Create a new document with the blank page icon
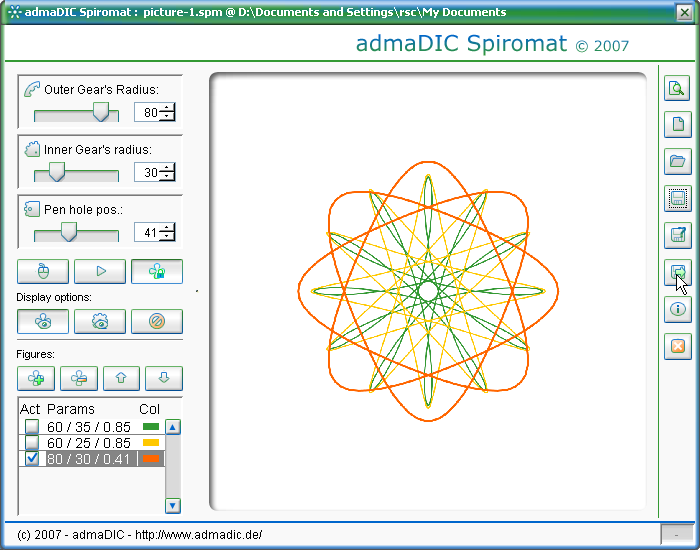The width and height of the screenshot is (700, 550). [x=677, y=124]
